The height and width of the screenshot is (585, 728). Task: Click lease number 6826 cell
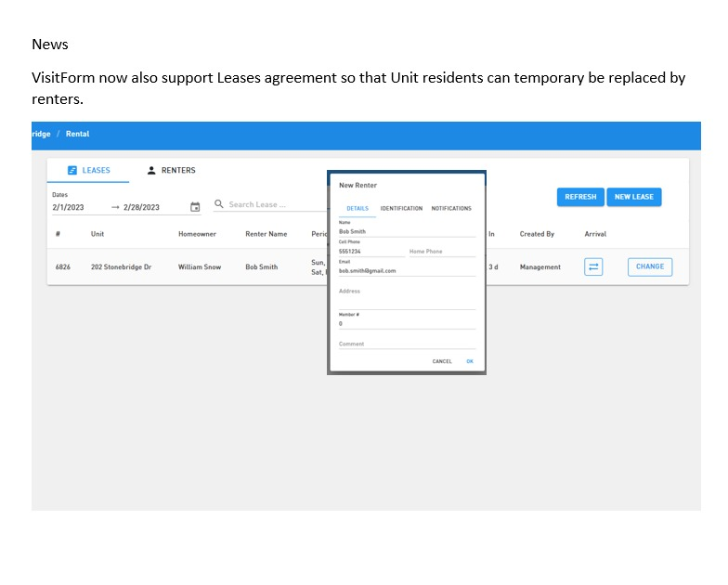[x=63, y=267]
